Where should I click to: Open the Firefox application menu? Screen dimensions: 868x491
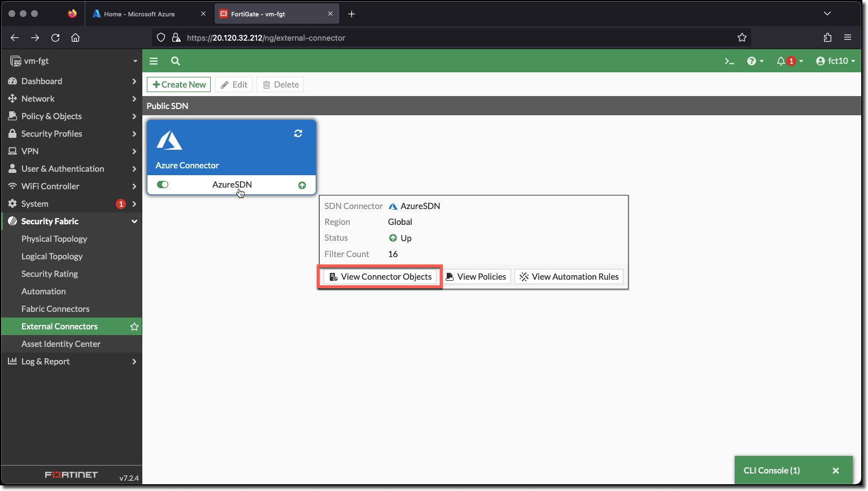click(x=848, y=38)
